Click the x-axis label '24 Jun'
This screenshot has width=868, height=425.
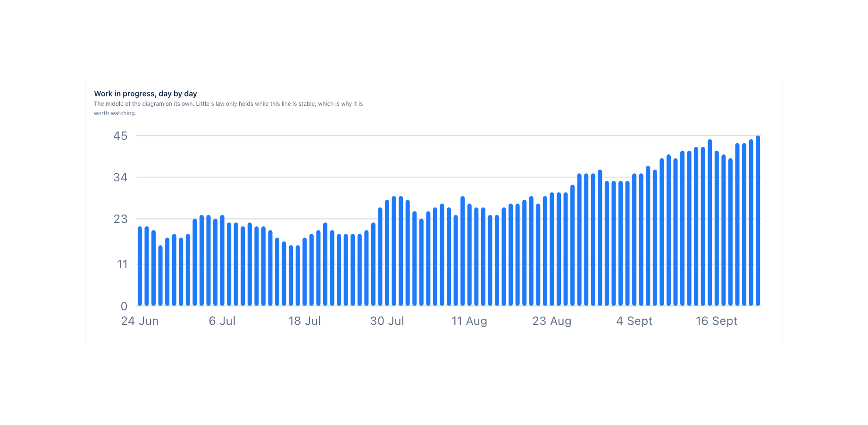pos(140,321)
